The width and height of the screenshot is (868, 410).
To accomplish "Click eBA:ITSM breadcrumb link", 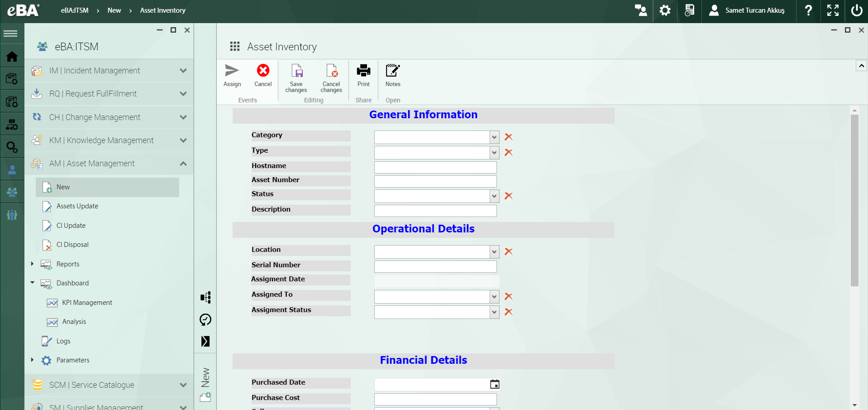I will [x=75, y=10].
